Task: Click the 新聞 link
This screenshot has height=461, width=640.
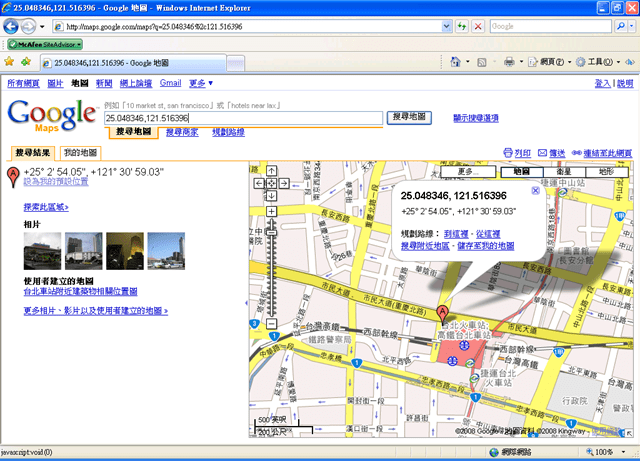Action: [104, 83]
